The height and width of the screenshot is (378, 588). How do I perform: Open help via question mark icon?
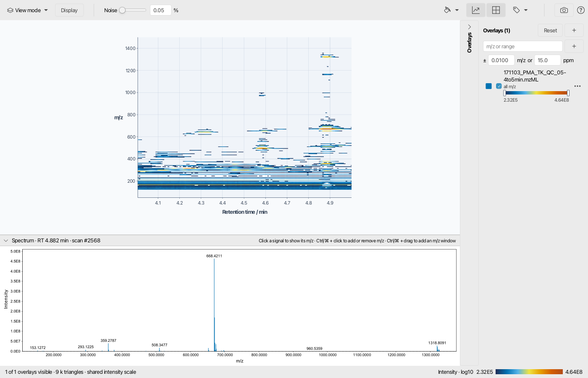581,10
